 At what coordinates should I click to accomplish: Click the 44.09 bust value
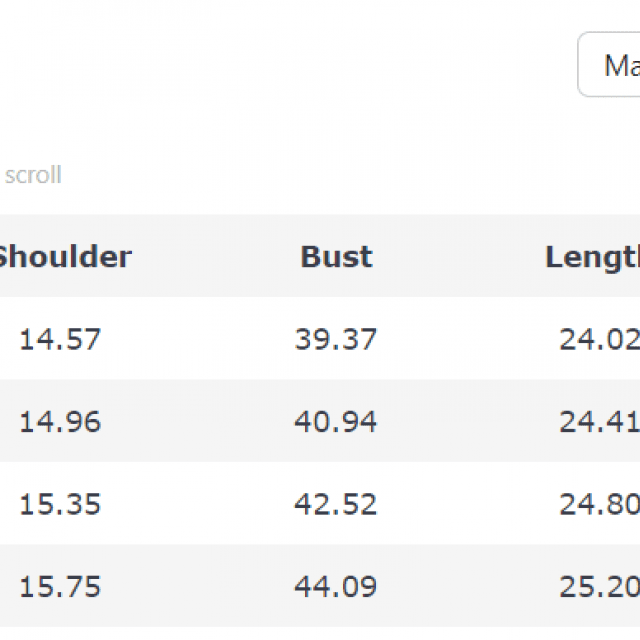(x=336, y=585)
